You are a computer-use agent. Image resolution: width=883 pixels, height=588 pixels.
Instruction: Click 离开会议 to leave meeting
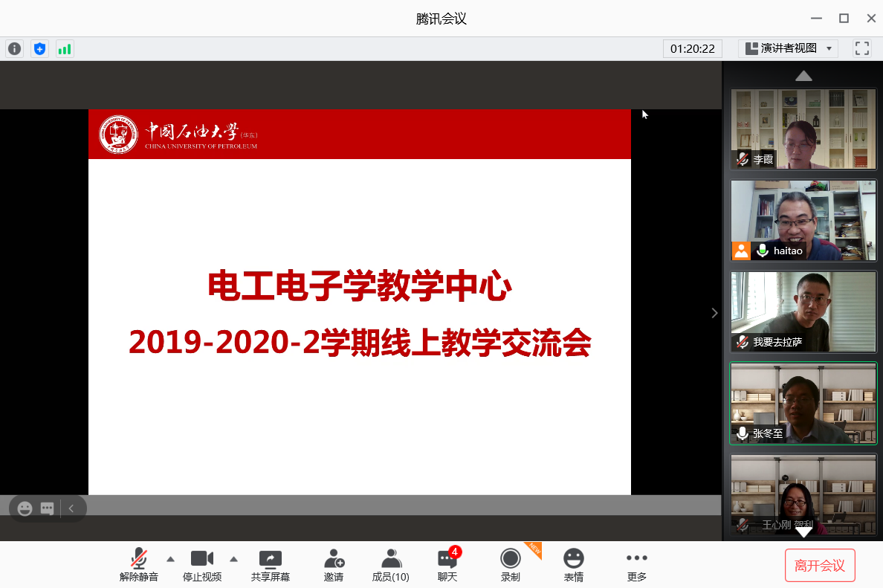pos(820,566)
